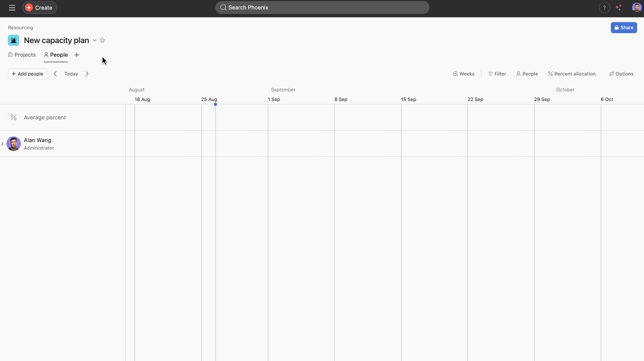This screenshot has width=644, height=361.
Task: Go to previous period with left chevron
Action: [x=55, y=74]
